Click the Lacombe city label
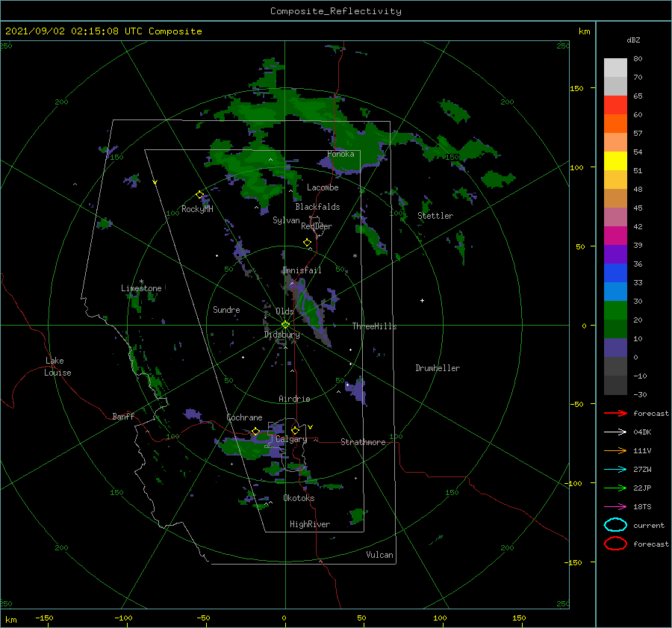The height and width of the screenshot is (628, 672). coord(323,187)
